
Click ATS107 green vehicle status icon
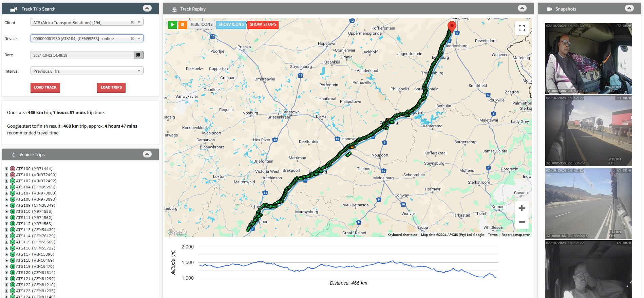(x=13, y=193)
